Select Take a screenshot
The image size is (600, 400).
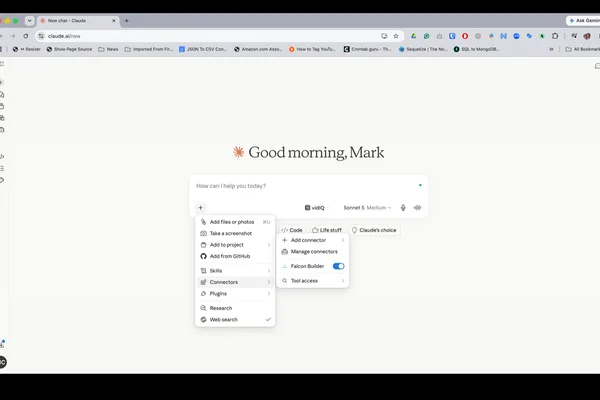pos(235,233)
